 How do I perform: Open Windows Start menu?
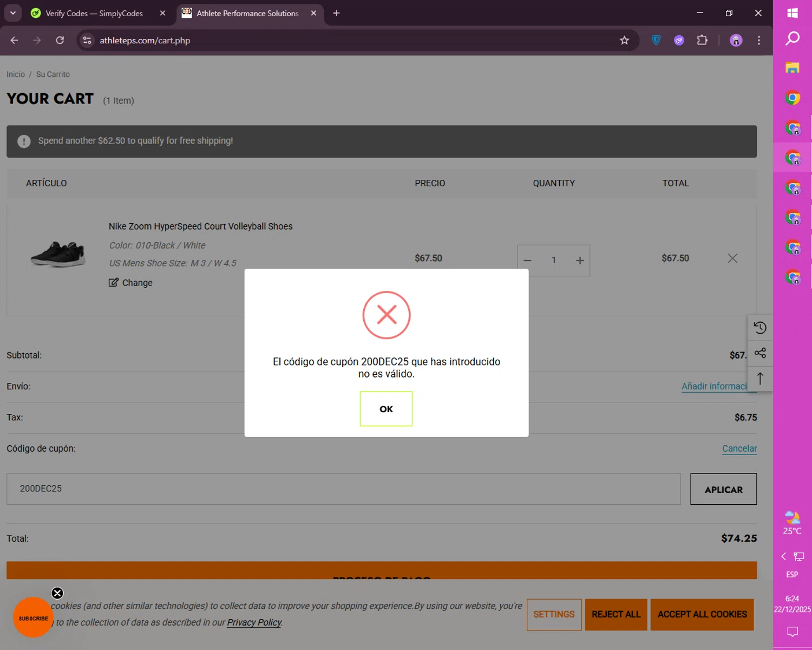(x=793, y=13)
